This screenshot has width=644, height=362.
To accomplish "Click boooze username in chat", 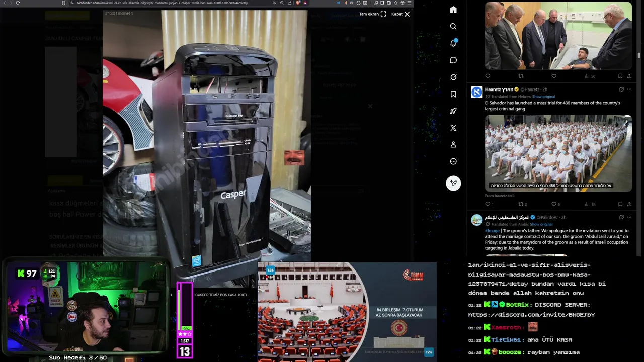I will [510, 352].
